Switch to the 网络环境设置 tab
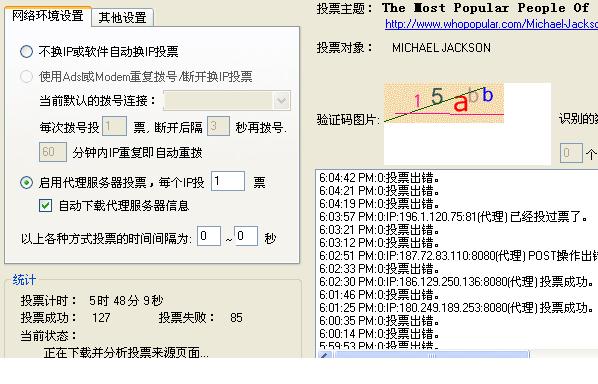The image size is (598, 384). click(48, 16)
